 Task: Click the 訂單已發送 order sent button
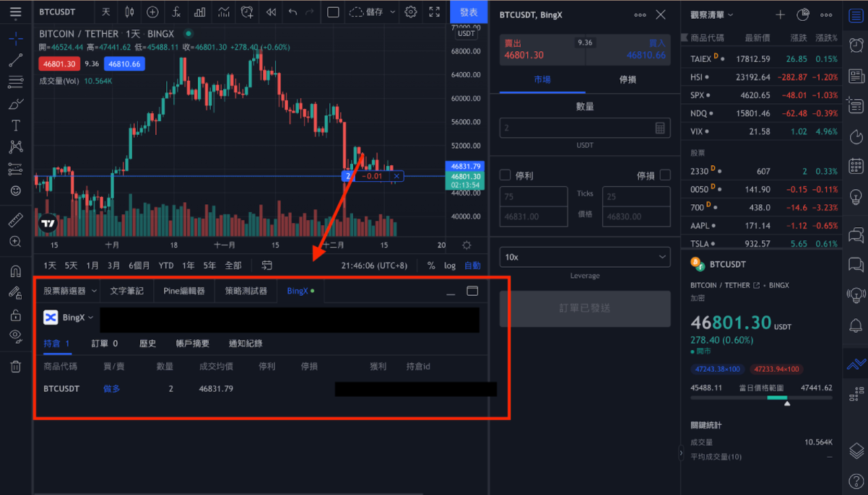(585, 308)
